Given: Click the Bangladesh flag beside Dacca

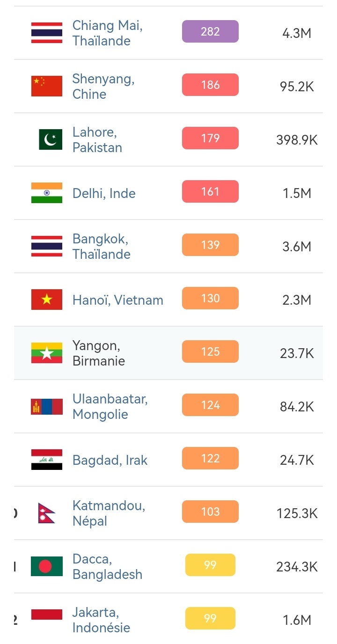Looking at the screenshot, I should click(47, 566).
